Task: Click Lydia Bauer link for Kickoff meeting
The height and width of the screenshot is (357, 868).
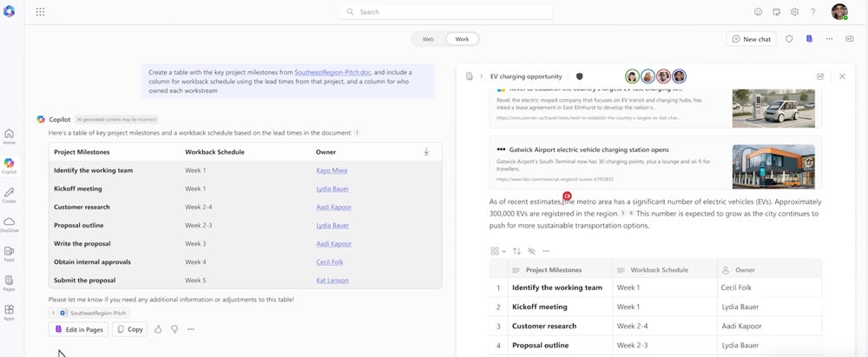Action: point(332,188)
